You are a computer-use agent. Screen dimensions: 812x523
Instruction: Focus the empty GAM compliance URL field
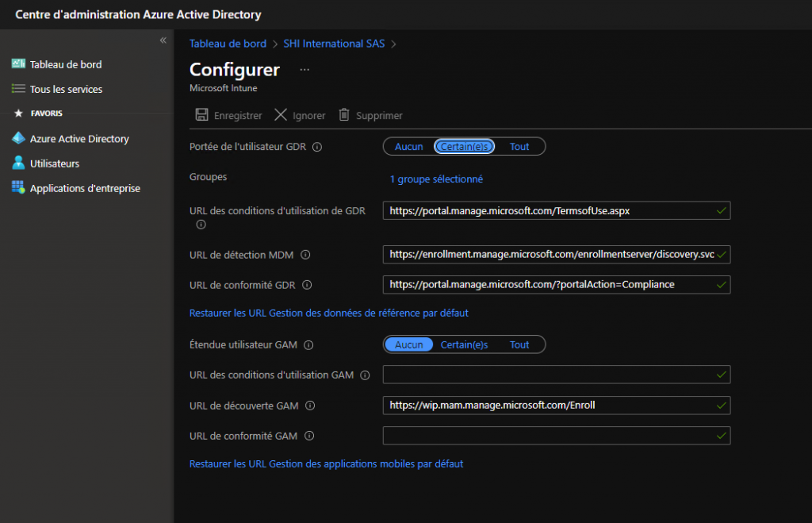point(557,436)
